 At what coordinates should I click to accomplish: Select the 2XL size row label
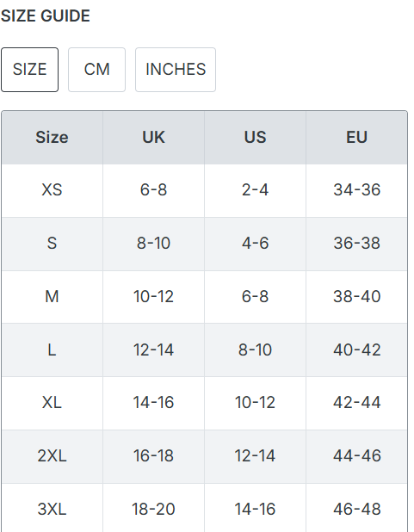point(52,456)
